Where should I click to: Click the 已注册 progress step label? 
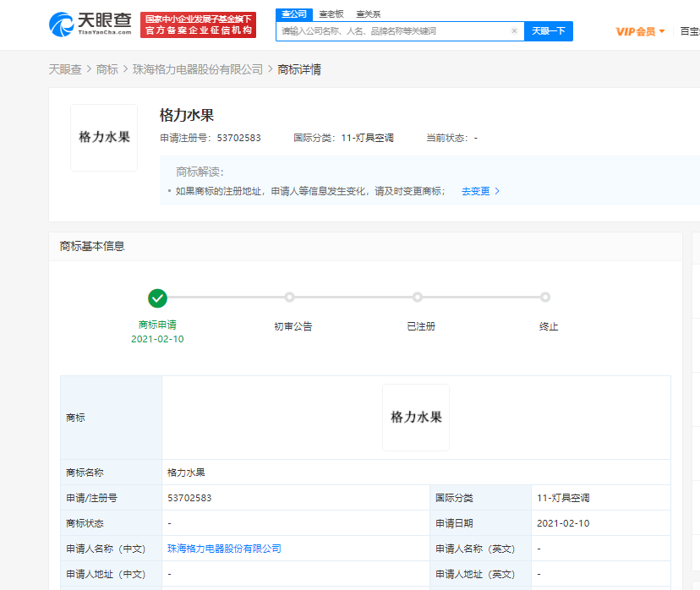tap(420, 325)
